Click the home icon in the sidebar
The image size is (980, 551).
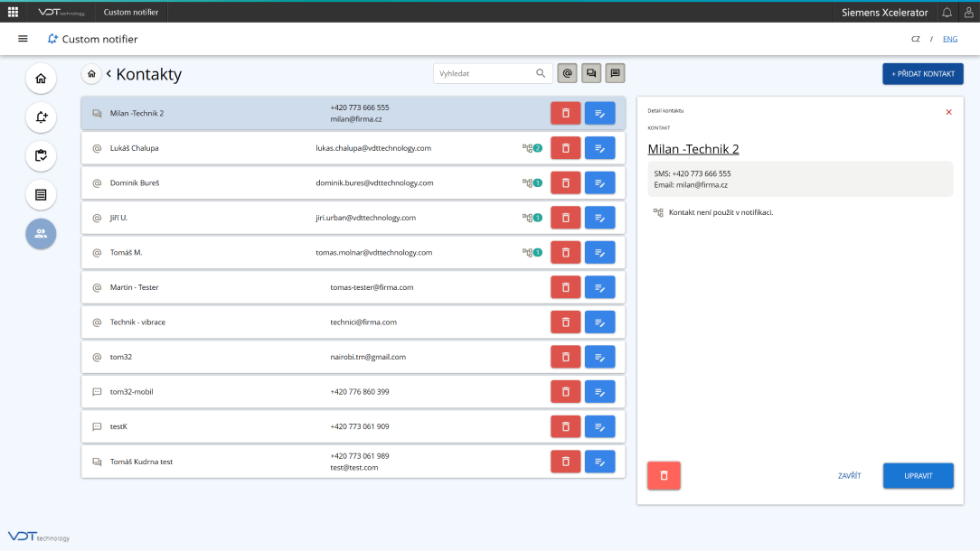point(41,79)
